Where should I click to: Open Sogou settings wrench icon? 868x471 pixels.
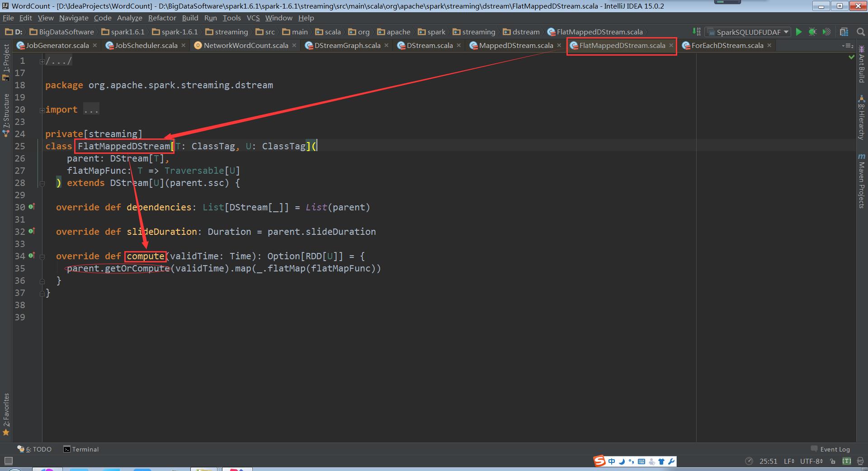[x=671, y=461]
